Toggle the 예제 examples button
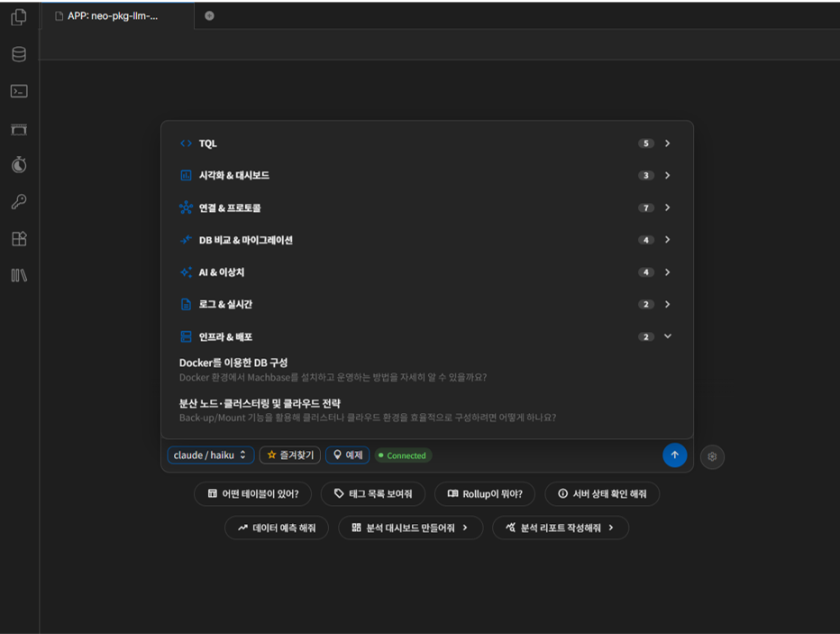Viewport: 840px width, 634px height. coord(348,455)
